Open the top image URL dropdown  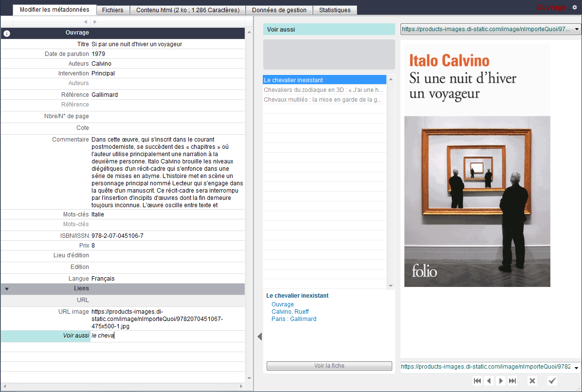pyautogui.click(x=577, y=29)
